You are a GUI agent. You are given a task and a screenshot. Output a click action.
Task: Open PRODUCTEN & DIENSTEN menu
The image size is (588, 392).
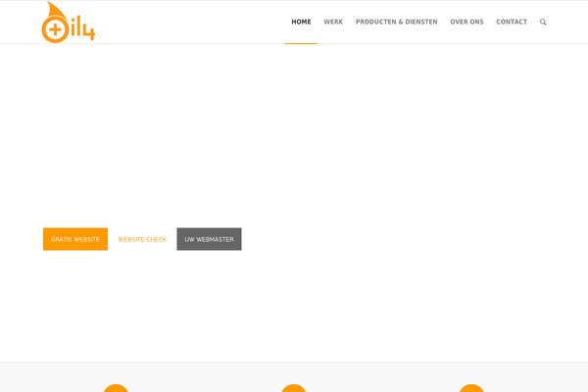[x=396, y=22]
